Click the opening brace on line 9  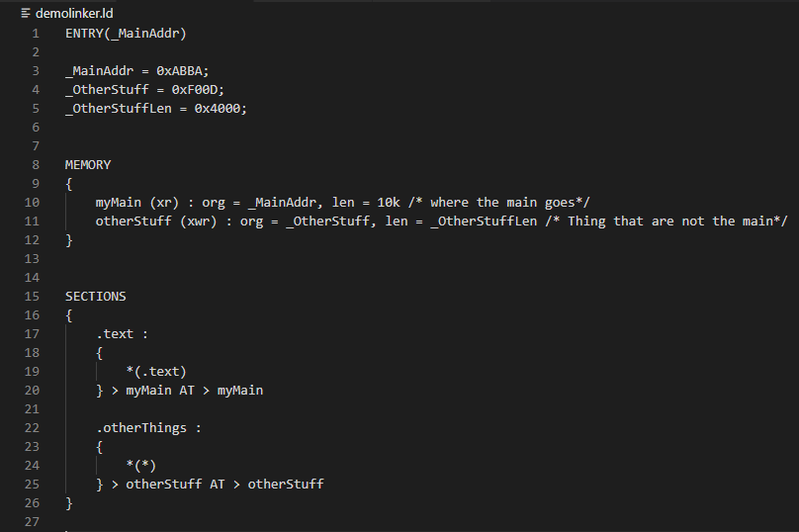(x=69, y=184)
